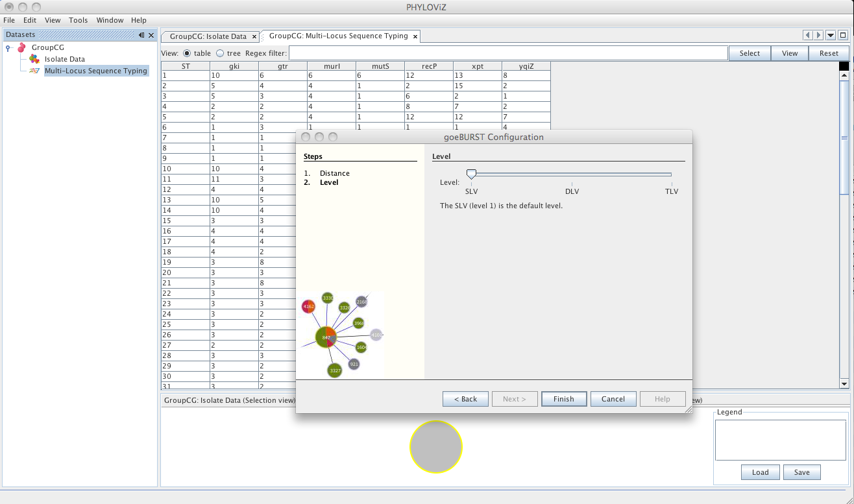Click Finish in goeBURST Configuration
Viewport: 854px width, 504px height.
tap(564, 399)
